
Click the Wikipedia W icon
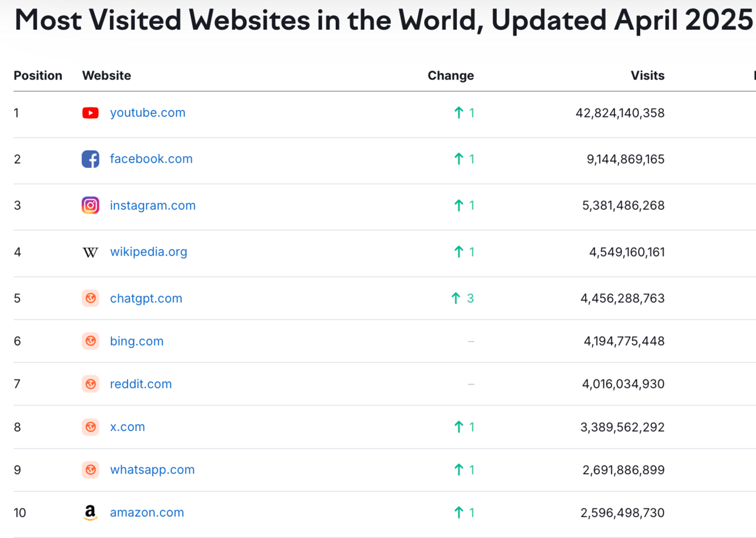[x=90, y=252]
